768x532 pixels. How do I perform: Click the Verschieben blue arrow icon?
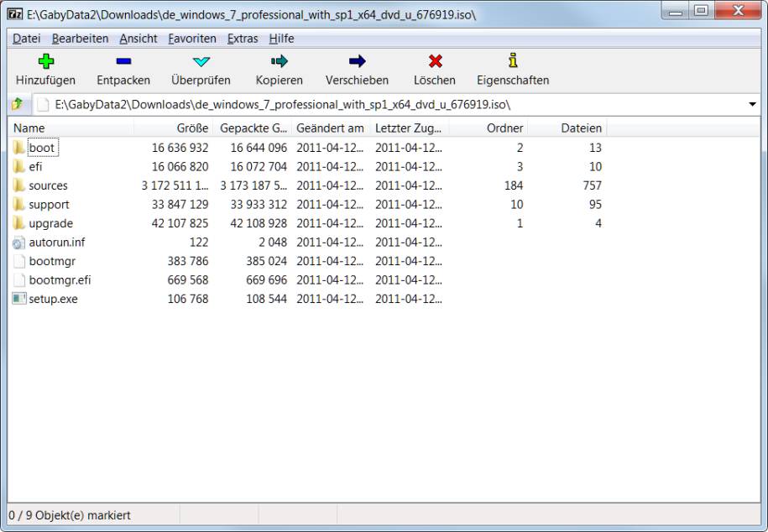coord(357,61)
